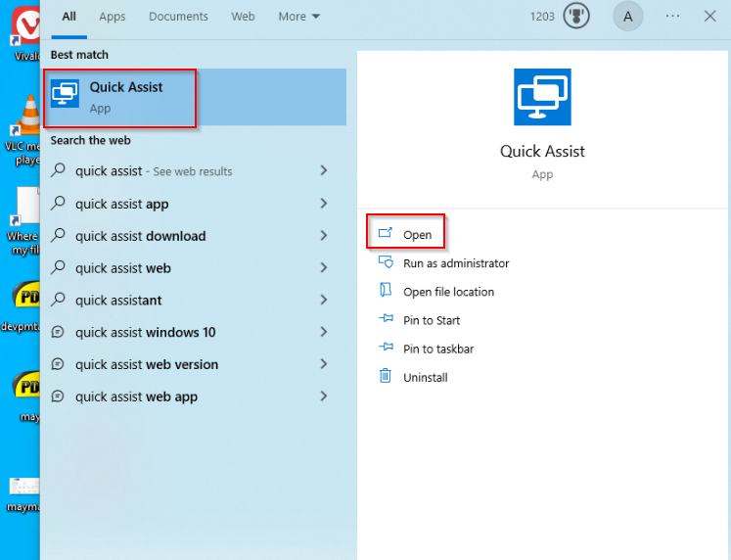Open the account avatar labeled A
This screenshot has width=731, height=560.
point(628,17)
